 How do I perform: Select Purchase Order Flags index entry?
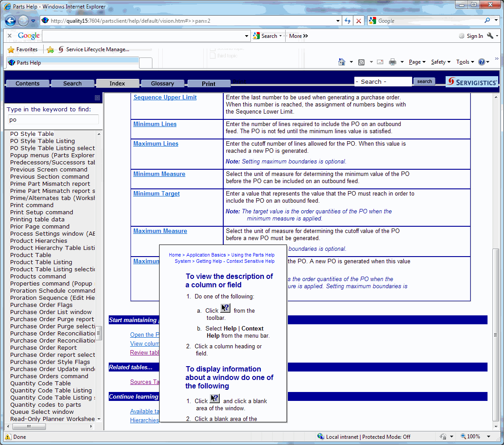[41, 305]
